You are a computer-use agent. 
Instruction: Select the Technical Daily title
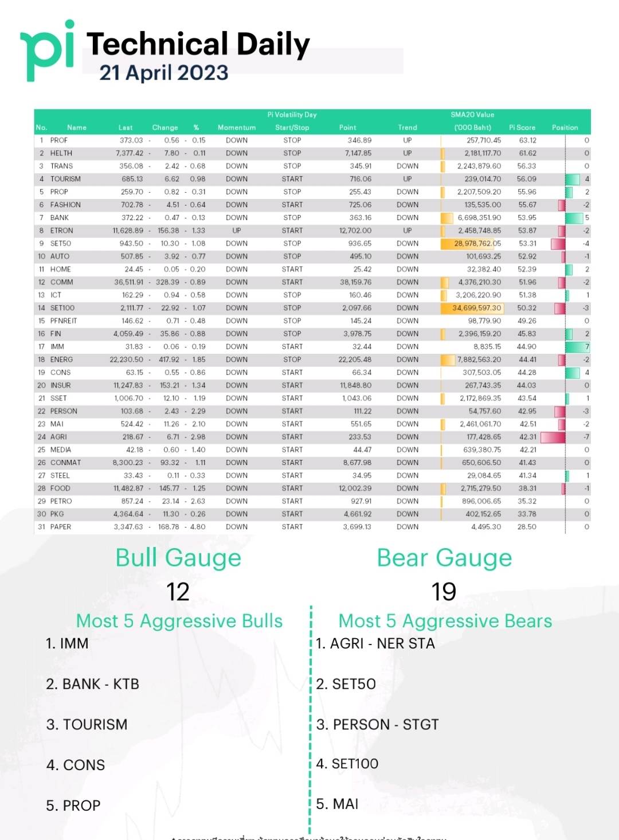(x=198, y=45)
